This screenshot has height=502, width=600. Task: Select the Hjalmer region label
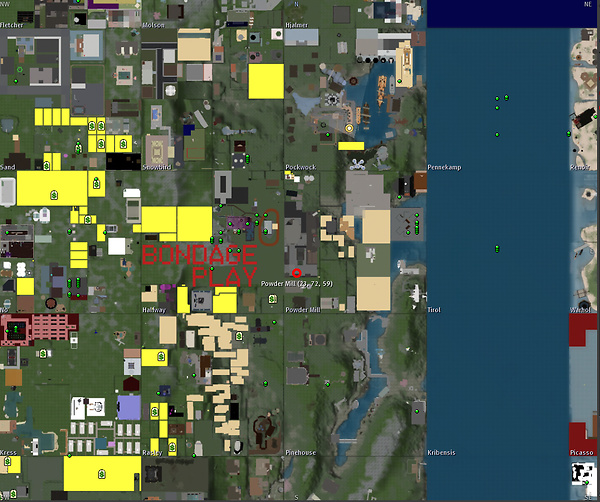tap(297, 25)
